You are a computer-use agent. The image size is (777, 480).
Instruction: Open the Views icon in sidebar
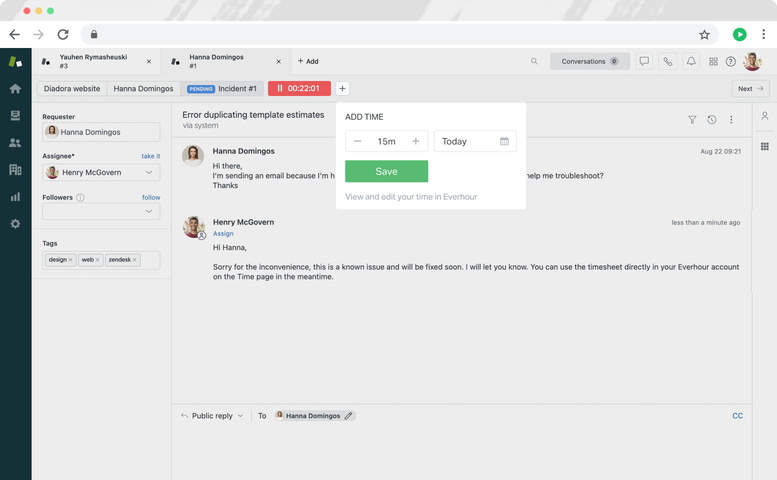click(x=15, y=115)
